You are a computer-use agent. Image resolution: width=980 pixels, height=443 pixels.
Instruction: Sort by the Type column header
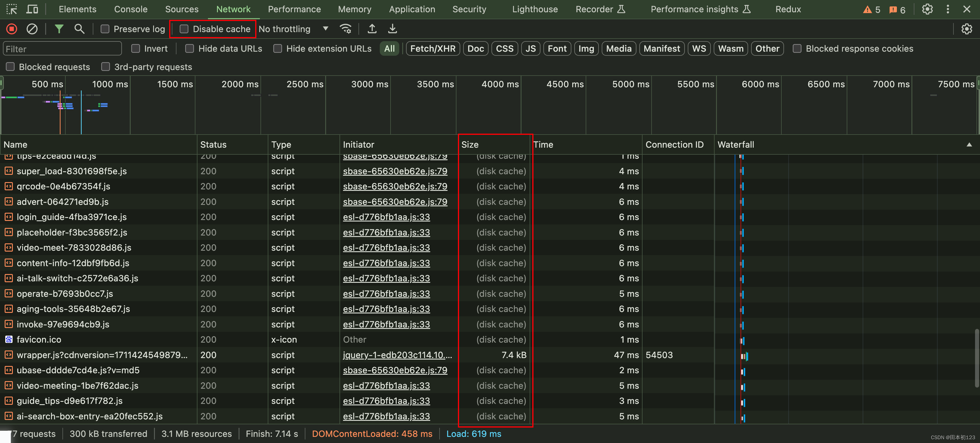point(304,145)
